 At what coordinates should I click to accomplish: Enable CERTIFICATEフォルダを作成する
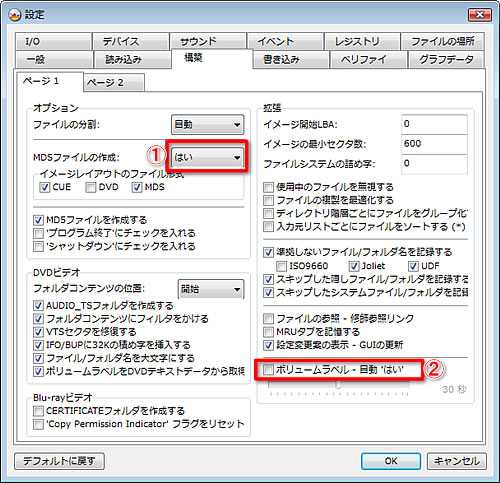pos(38,411)
